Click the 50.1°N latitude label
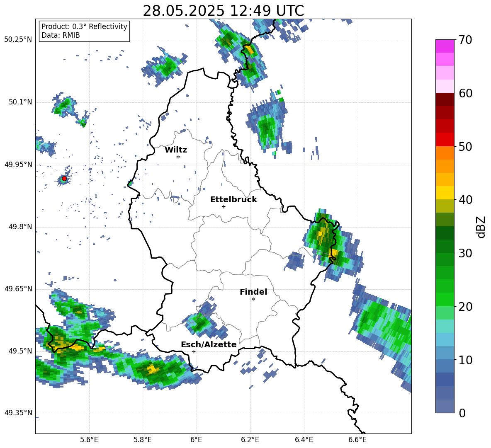The width and height of the screenshot is (491, 448). click(x=20, y=102)
